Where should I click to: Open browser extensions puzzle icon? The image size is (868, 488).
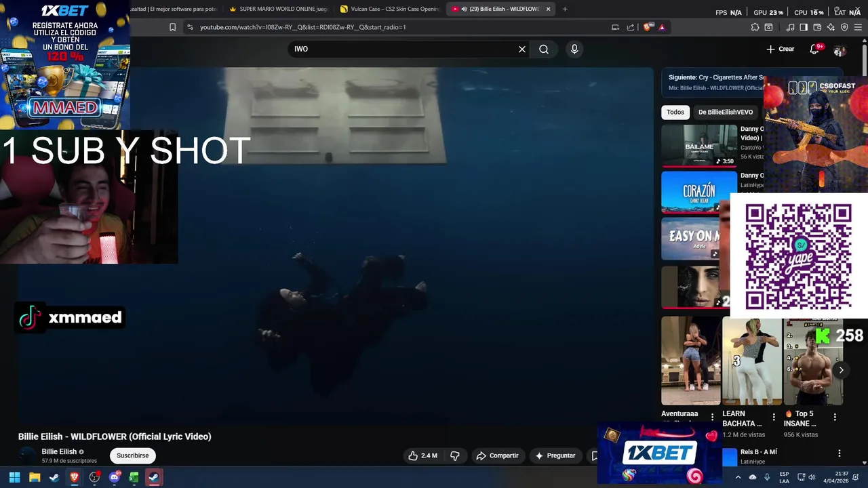pyautogui.click(x=755, y=27)
